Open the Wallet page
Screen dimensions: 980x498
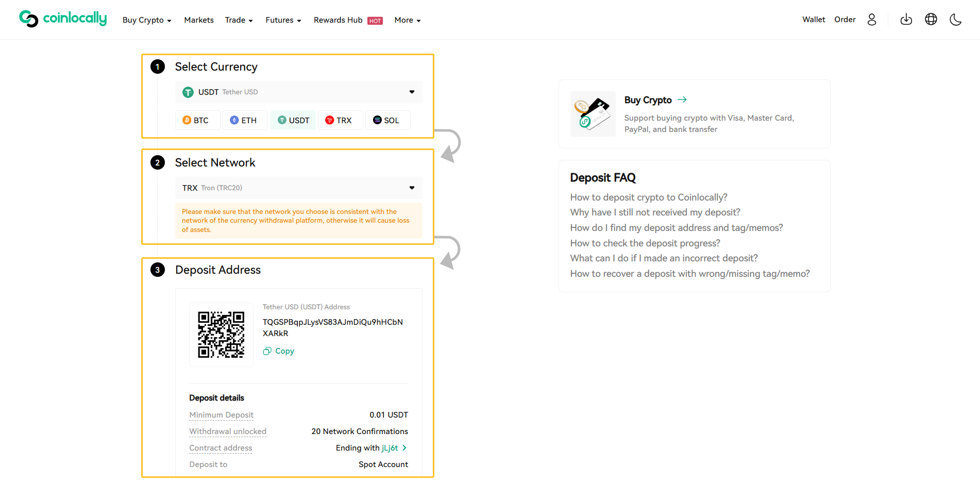click(814, 20)
